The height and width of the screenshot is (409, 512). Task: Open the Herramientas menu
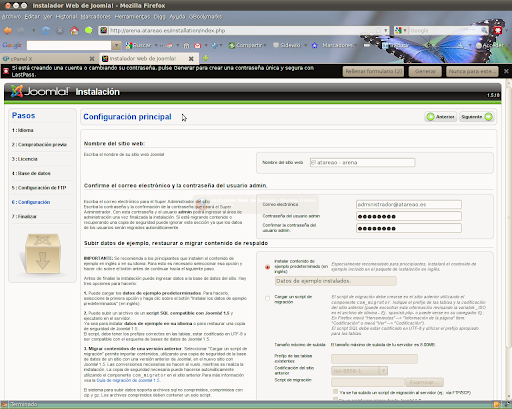(132, 16)
